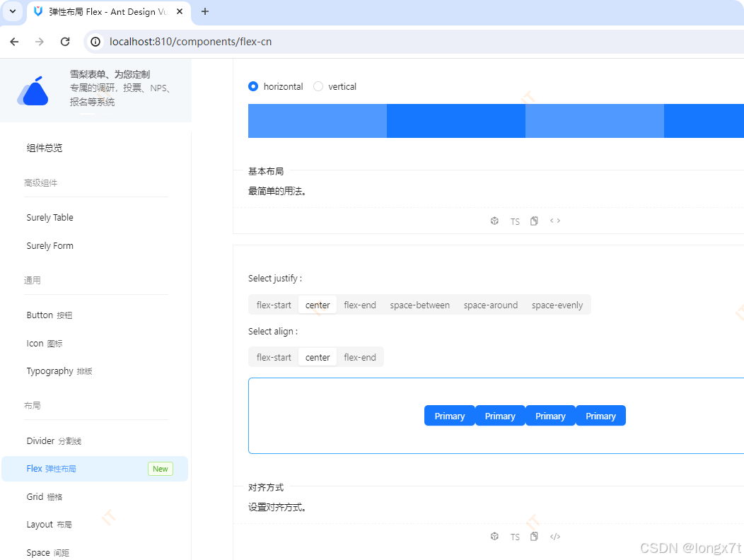This screenshot has width=744, height=560.
Task: Click the third Primary button
Action: click(x=550, y=416)
